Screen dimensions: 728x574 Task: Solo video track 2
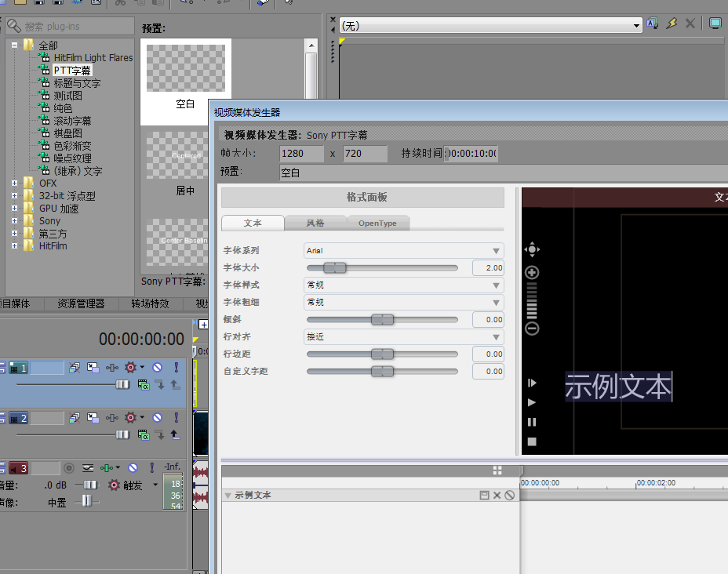tap(176, 418)
